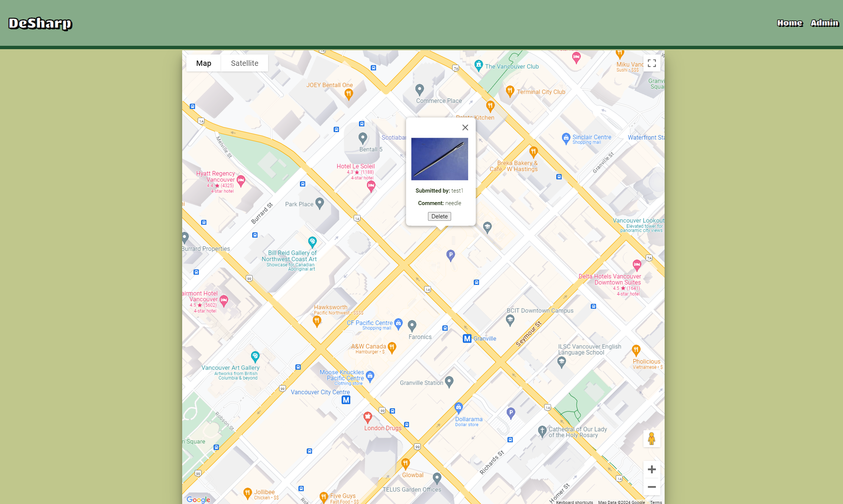Click the needle photo thumbnail
Image resolution: width=843 pixels, height=504 pixels.
point(439,159)
